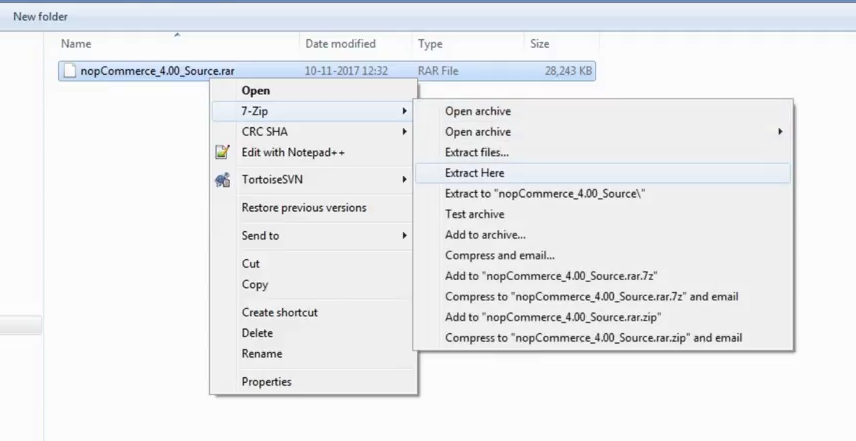Expand the 7-Zip submenu arrow
This screenshot has height=441, width=856.
coord(405,111)
